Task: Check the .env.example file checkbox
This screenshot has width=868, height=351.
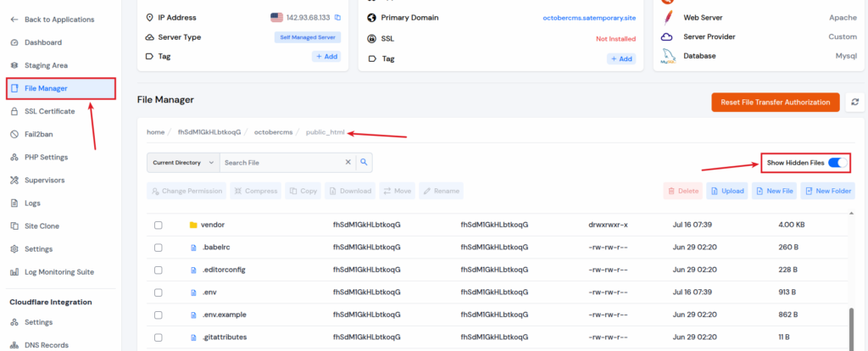Action: pos(159,315)
